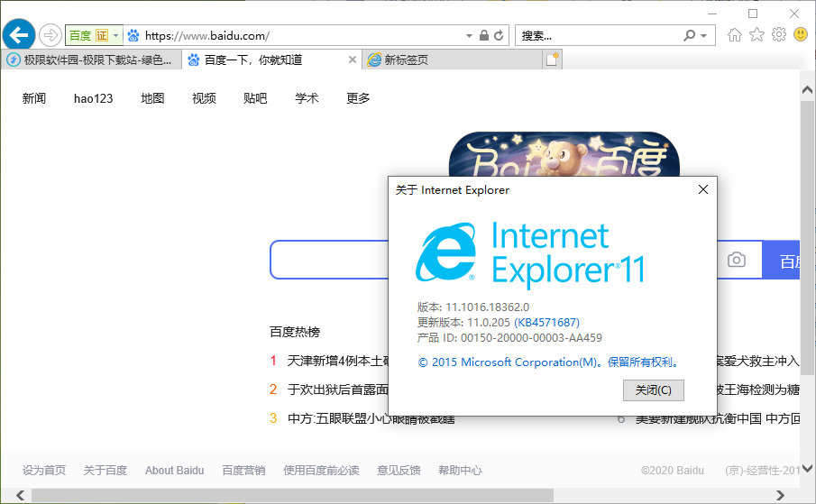Open search provider dropdown arrow
The width and height of the screenshot is (816, 504).
pos(704,35)
